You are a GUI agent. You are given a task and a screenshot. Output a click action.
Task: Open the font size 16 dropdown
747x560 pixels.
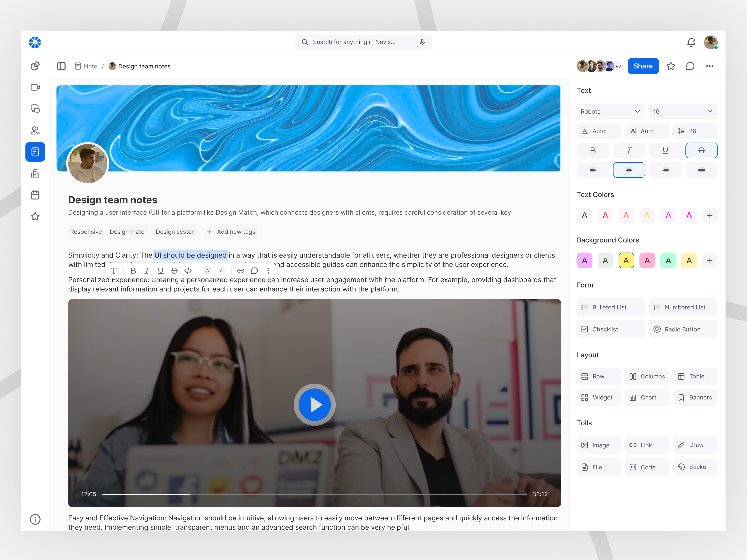683,111
